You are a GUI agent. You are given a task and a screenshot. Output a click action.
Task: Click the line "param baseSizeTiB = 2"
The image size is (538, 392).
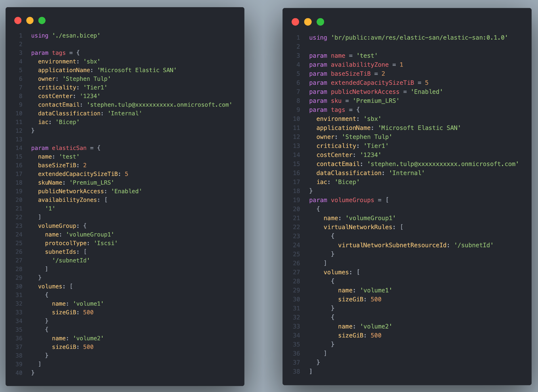pyautogui.click(x=347, y=74)
